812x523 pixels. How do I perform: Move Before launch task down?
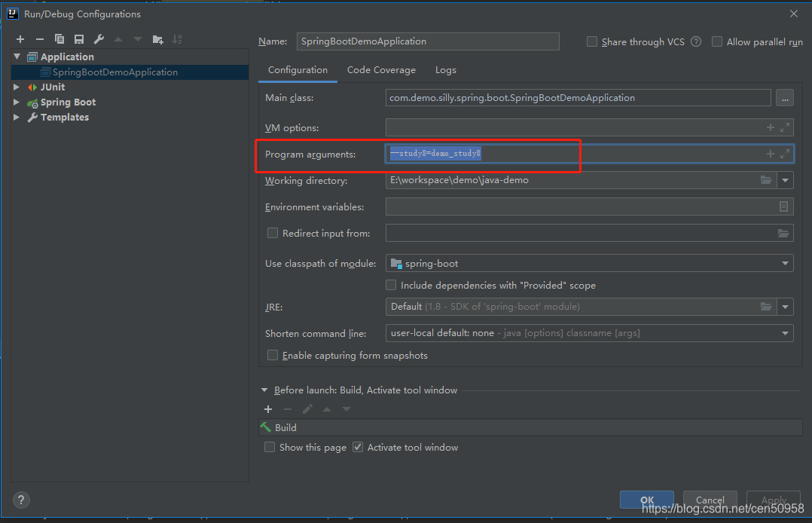coord(346,409)
